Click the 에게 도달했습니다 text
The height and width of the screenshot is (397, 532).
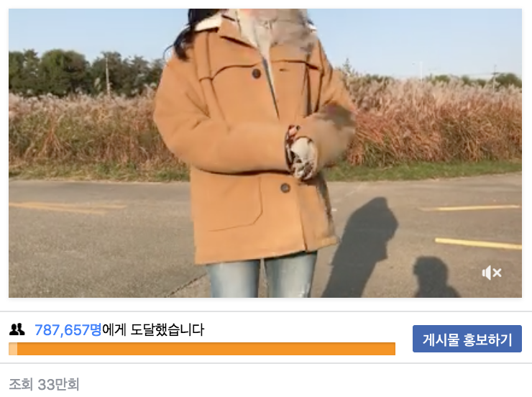tap(153, 330)
